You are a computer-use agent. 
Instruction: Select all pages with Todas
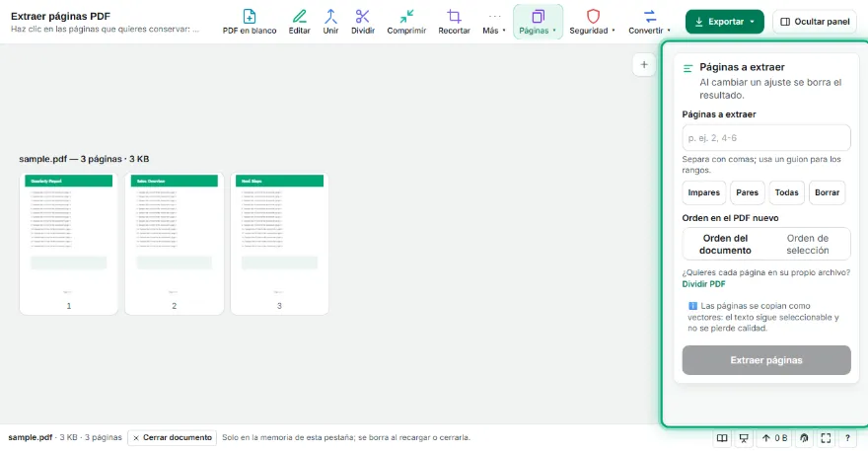coord(787,192)
